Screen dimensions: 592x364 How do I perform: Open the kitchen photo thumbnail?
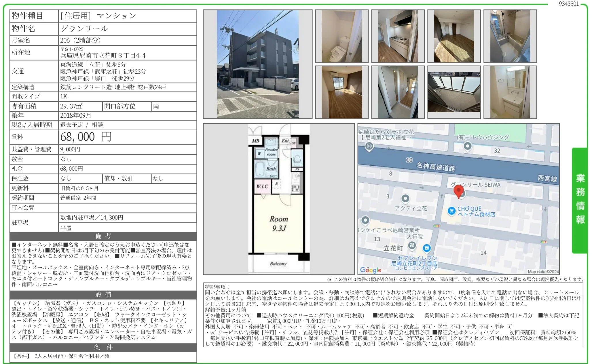[x=398, y=36]
